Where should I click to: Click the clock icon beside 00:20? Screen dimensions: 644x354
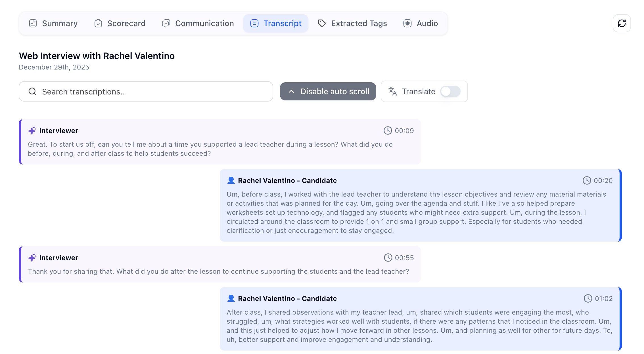(x=587, y=180)
